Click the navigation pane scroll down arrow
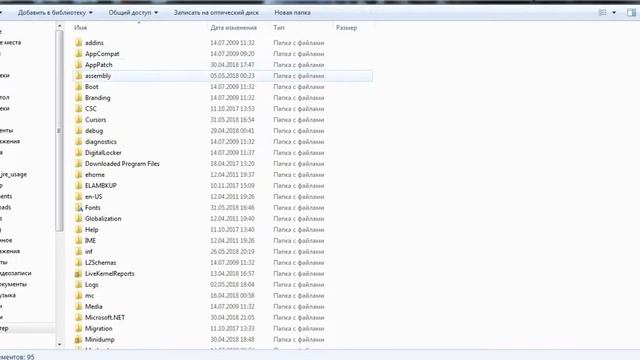The image size is (640, 360). [60, 344]
